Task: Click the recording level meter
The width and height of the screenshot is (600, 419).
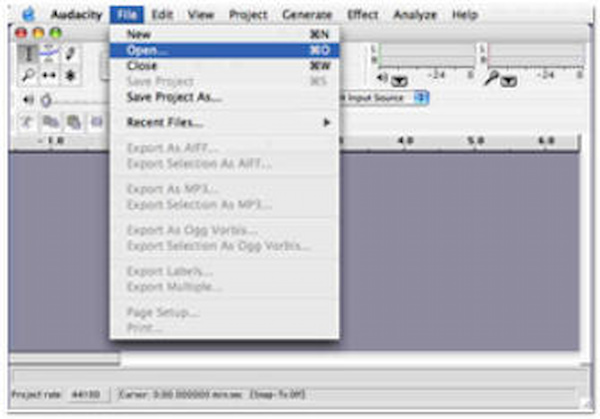Action: pos(535,56)
